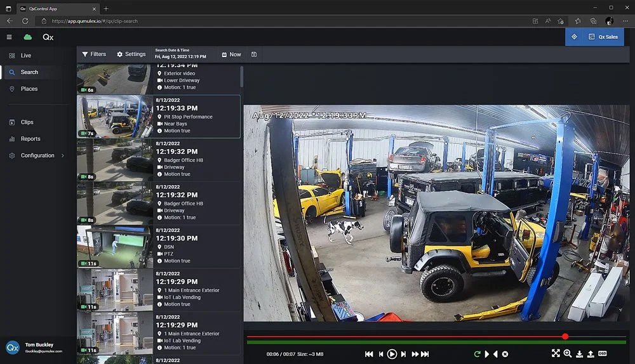Jump to Now in clip search
The image size is (635, 364).
[231, 54]
